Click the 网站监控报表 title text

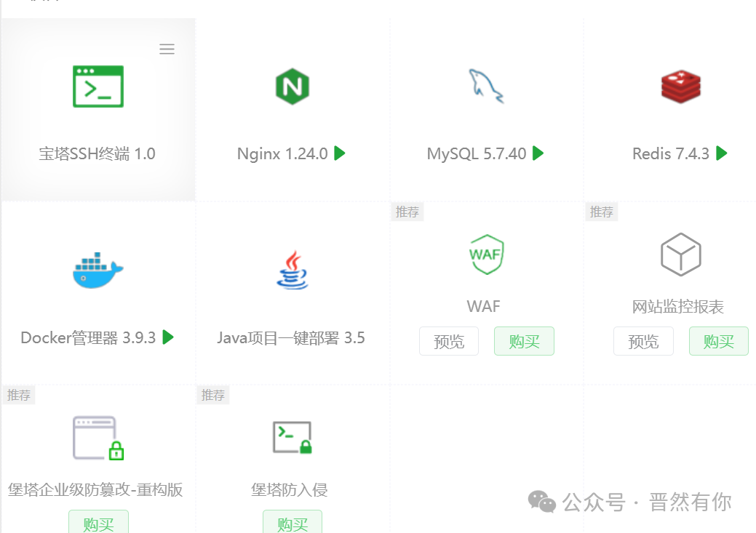pyautogui.click(x=678, y=307)
